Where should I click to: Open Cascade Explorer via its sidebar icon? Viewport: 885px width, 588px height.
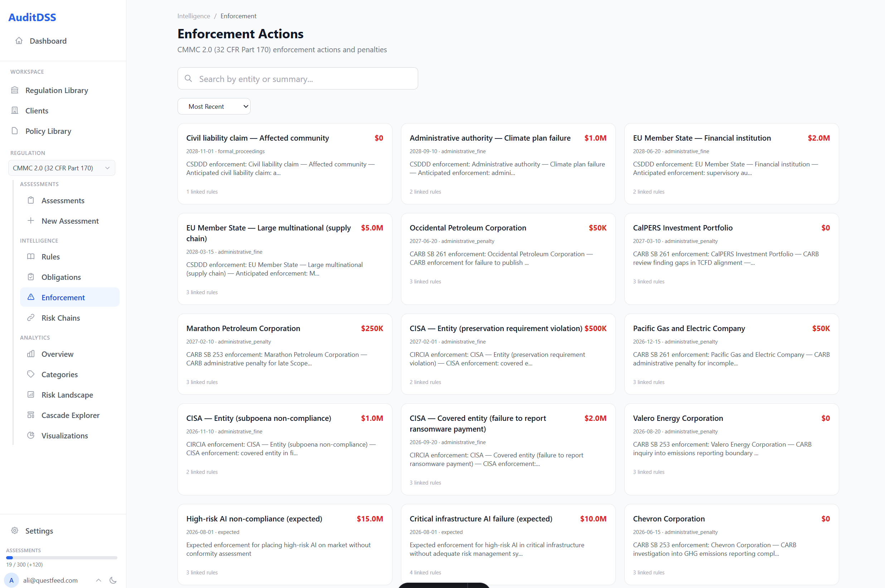(32, 415)
